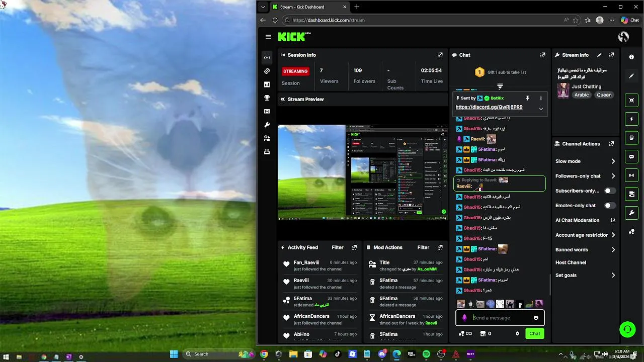Open the wrench settings icon in the left sidebar

pos(267,125)
